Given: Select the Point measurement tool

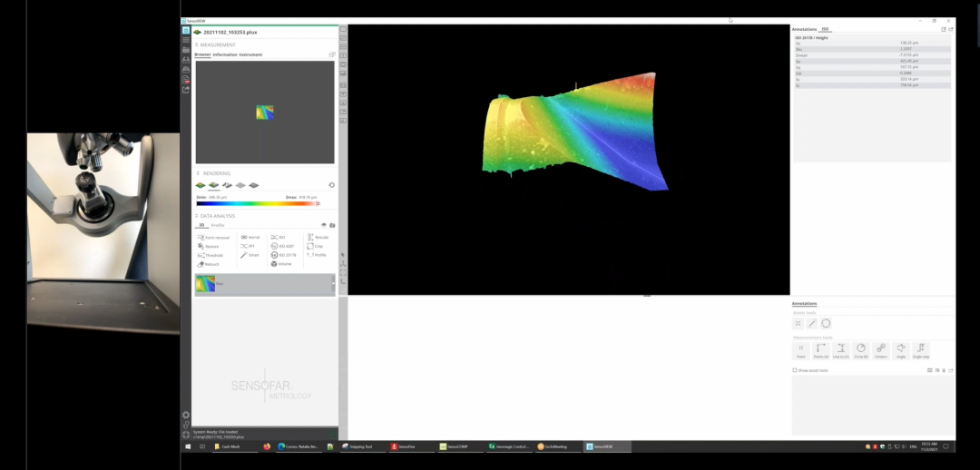Looking at the screenshot, I should (800, 350).
